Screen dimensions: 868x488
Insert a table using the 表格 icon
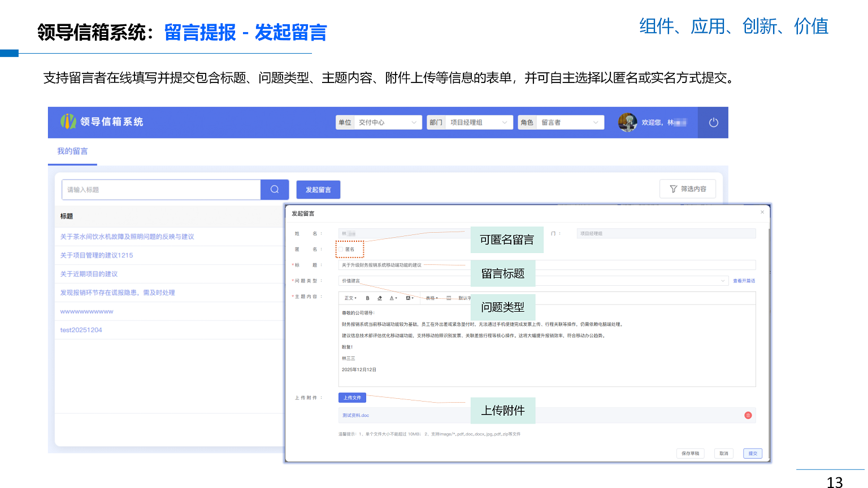pyautogui.click(x=430, y=298)
